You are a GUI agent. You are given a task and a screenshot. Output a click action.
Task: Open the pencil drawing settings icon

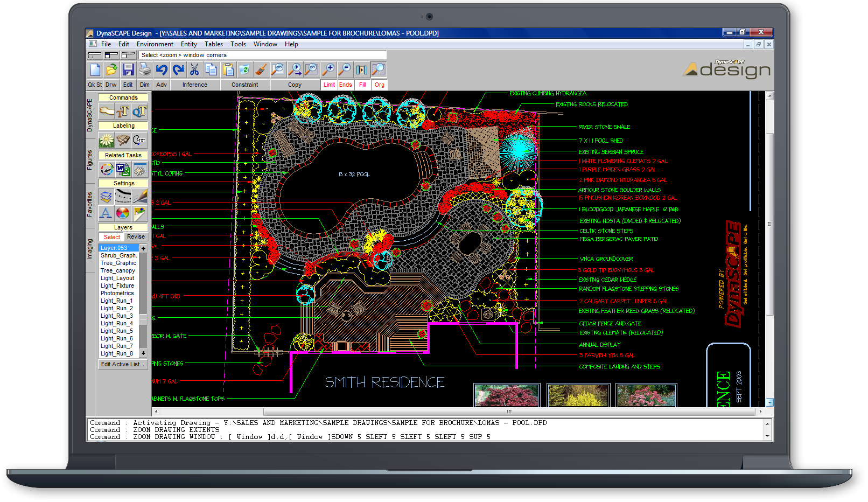pyautogui.click(x=139, y=197)
